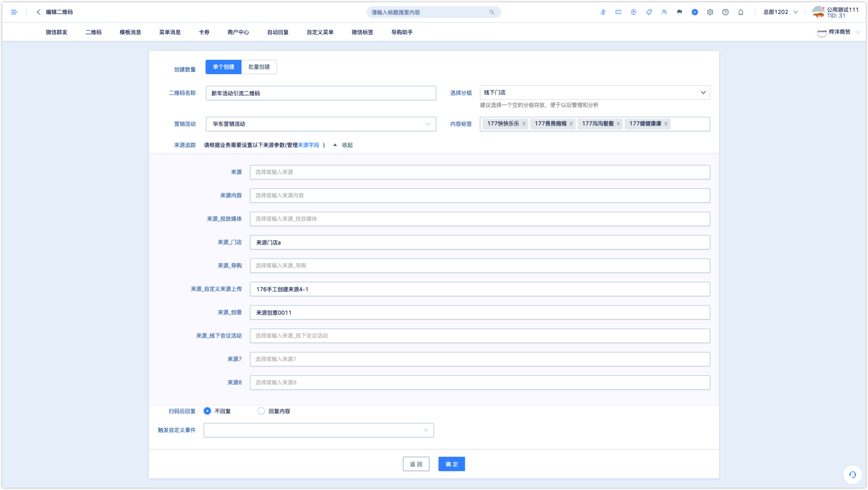Screen dimensions: 868x490
Task: Select the 回复内容 radio option
Action: pyautogui.click(x=261, y=410)
